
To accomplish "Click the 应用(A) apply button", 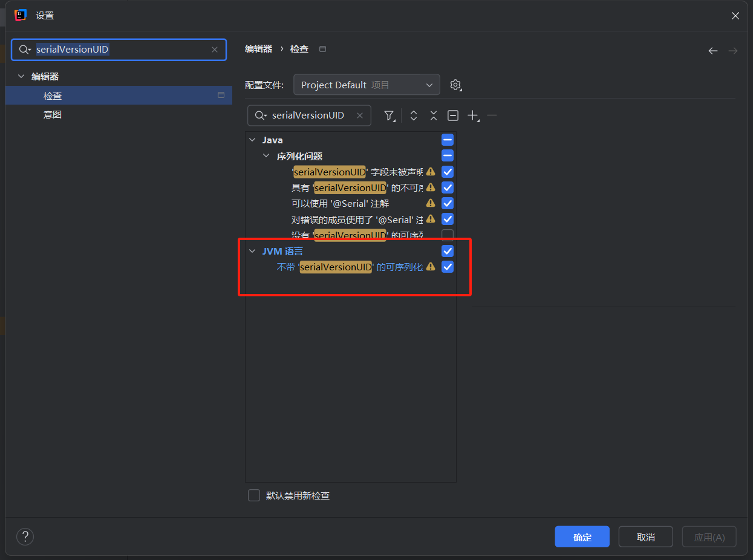I will pos(709,537).
